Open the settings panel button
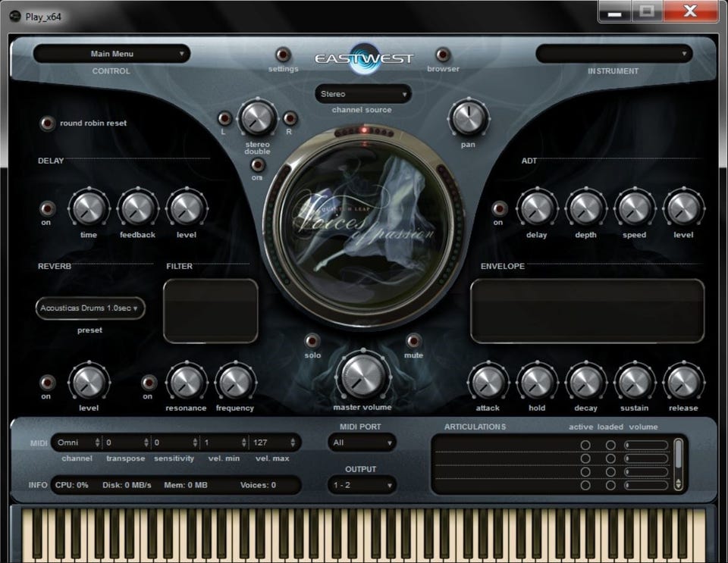Screen dimensions: 728x563 point(283,55)
